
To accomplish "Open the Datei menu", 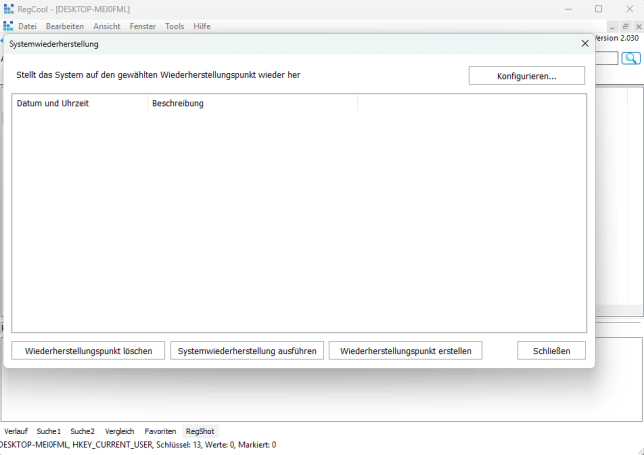I will click(27, 26).
